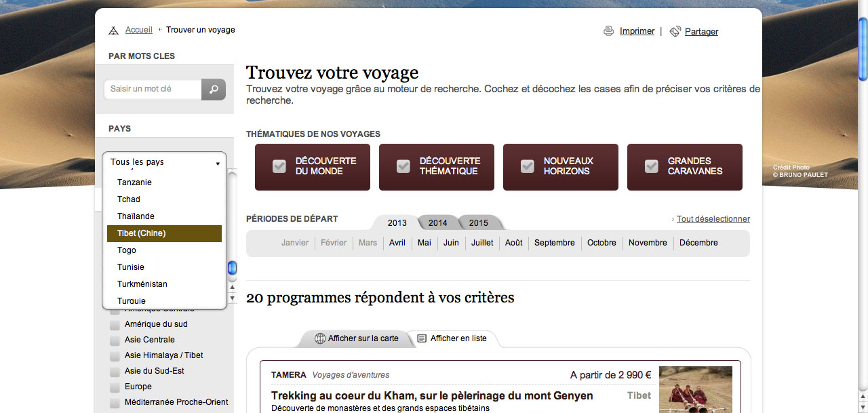This screenshot has width=868, height=413.
Task: Check the Asie Centrale box
Action: (115, 340)
